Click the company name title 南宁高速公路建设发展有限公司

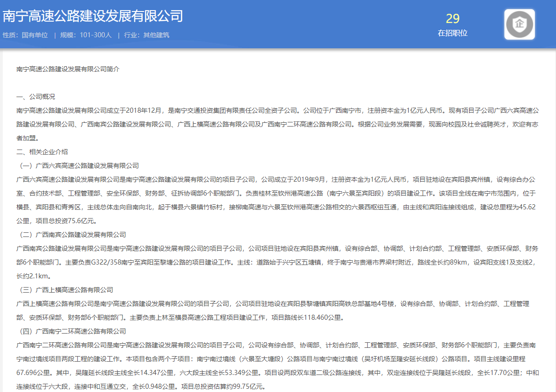93,16
